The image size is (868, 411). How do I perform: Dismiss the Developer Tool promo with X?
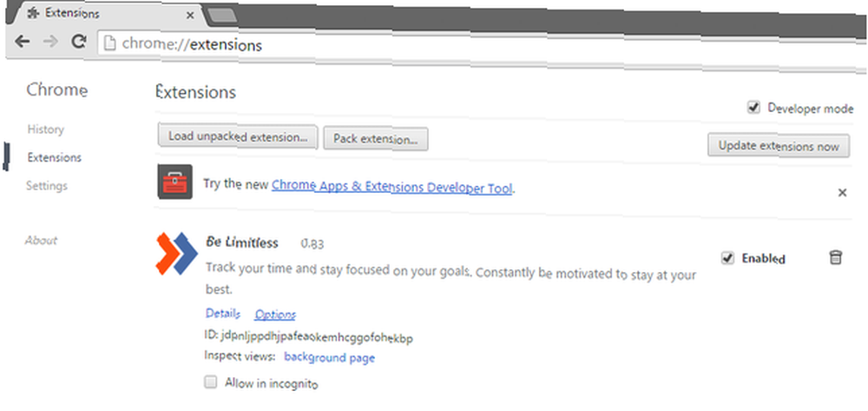842,193
